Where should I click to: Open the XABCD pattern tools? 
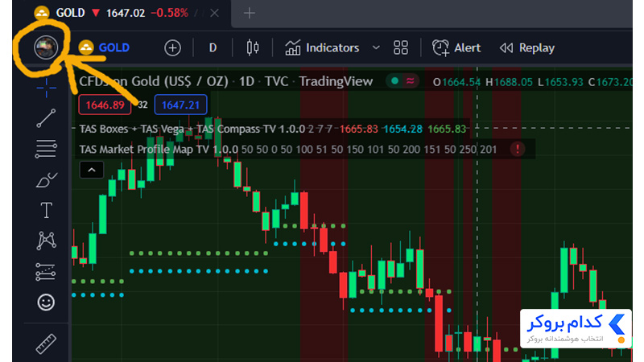pos(46,241)
